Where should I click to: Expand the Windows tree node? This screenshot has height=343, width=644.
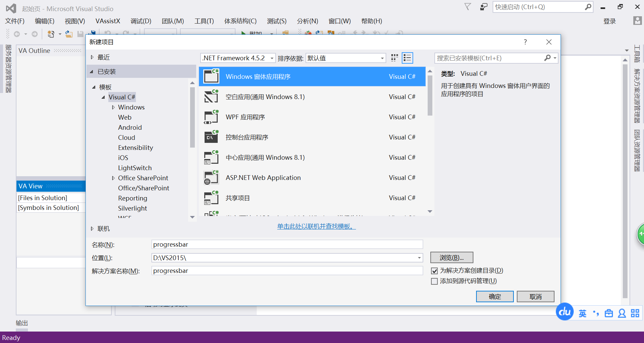pos(113,107)
